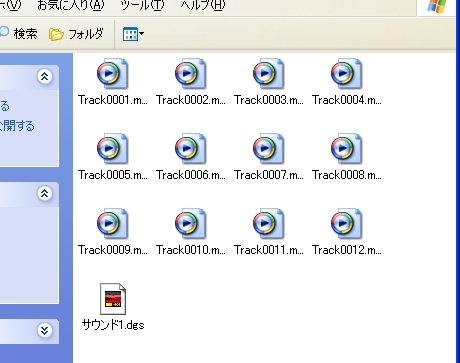The width and height of the screenshot is (460, 363).
Task: Click the Track0006 media file icon
Action: [190, 149]
